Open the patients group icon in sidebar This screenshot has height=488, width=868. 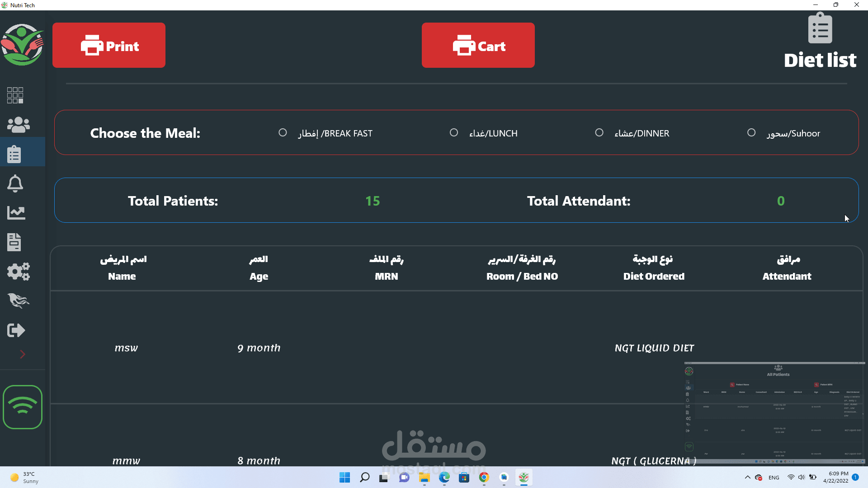coord(18,125)
